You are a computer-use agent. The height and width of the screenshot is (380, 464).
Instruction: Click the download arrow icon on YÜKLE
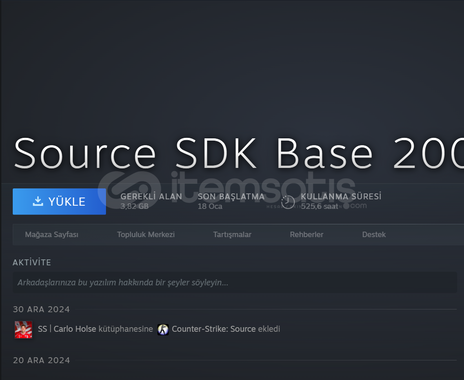click(38, 201)
